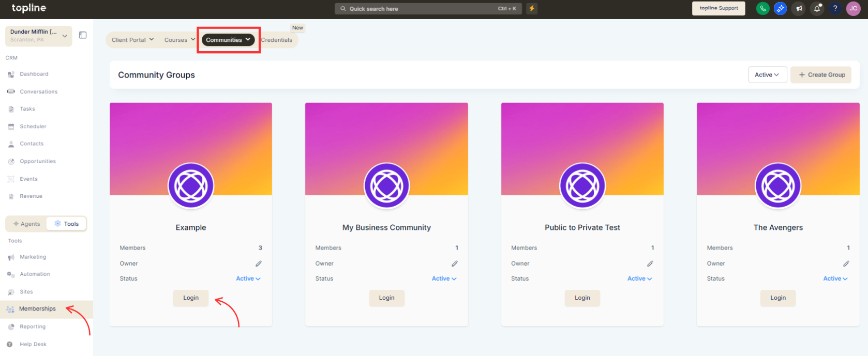This screenshot has height=356, width=868.
Task: Click the green phone call icon
Action: tap(762, 8)
